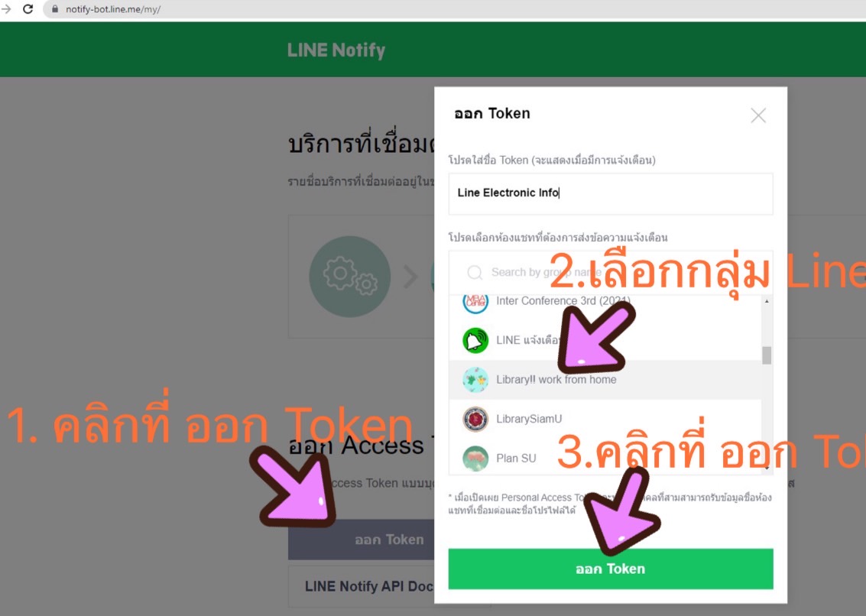866x616 pixels.
Task: Click the green bell LINE แจ้งเตือน icon
Action: (x=475, y=340)
